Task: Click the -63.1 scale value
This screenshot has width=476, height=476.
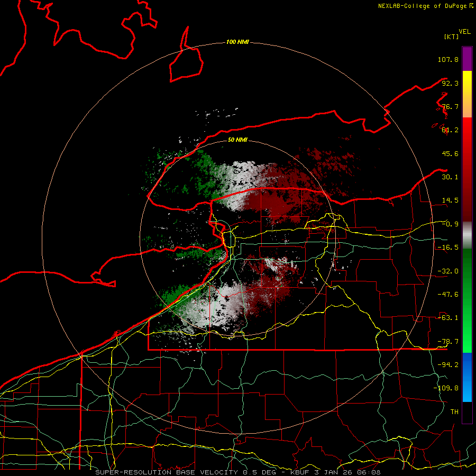Action: 448,318
